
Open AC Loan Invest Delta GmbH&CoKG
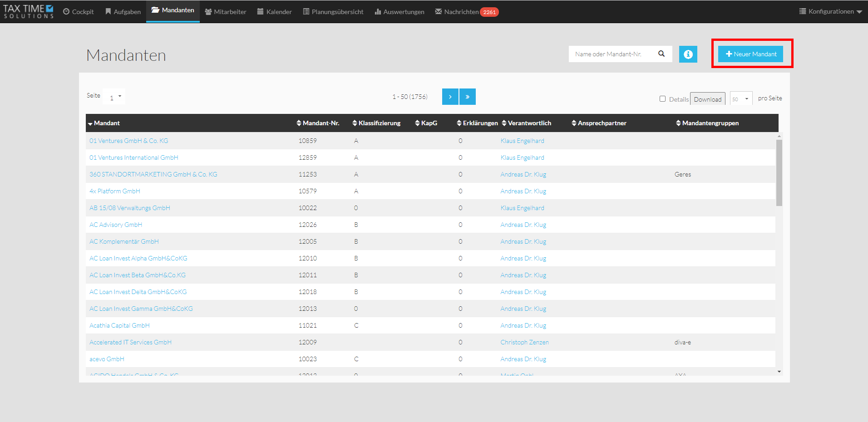(138, 292)
